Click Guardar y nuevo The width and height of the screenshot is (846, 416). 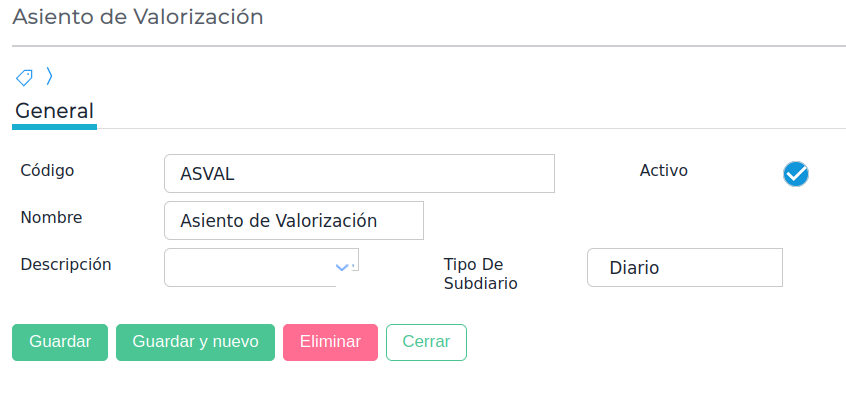click(195, 342)
